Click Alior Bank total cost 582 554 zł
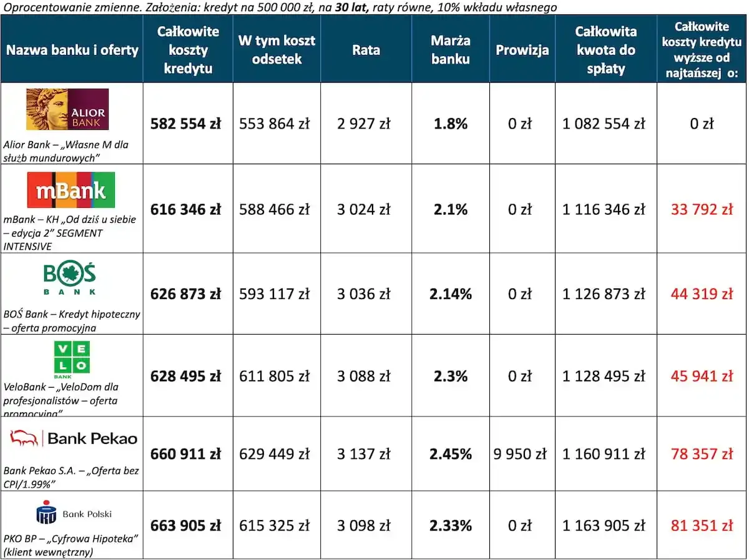This screenshot has height=560, width=749. tap(186, 124)
